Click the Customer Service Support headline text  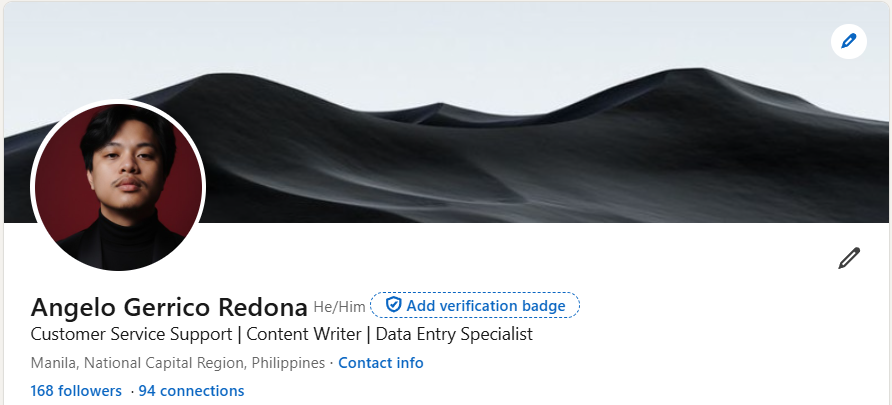pos(131,334)
